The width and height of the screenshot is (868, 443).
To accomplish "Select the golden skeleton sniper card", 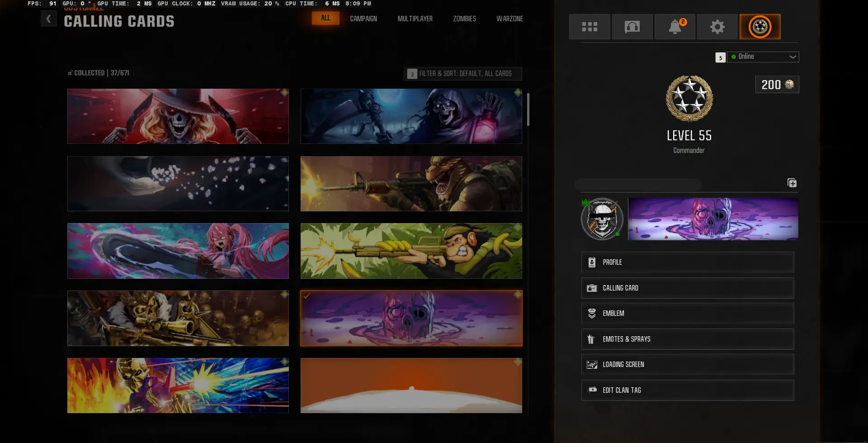I will (178, 318).
